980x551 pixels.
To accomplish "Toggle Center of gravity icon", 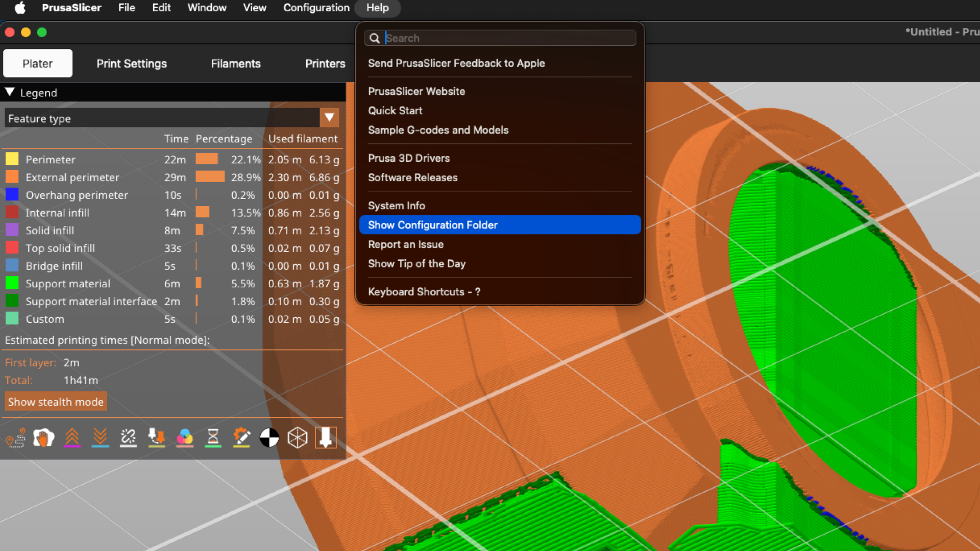I will 269,438.
